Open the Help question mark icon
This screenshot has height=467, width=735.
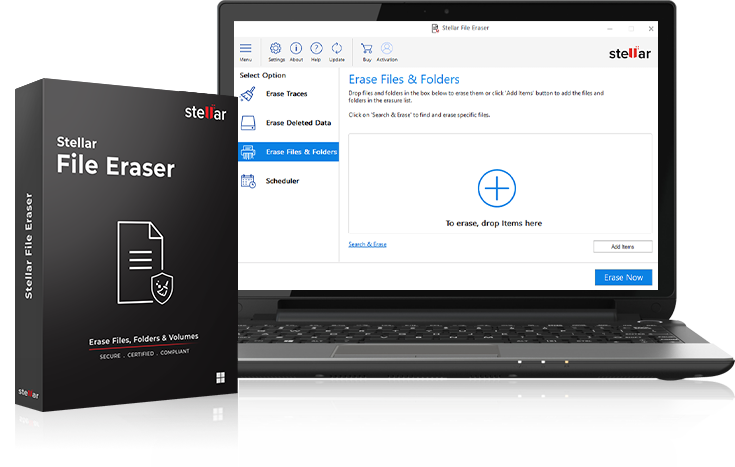pyautogui.click(x=316, y=48)
